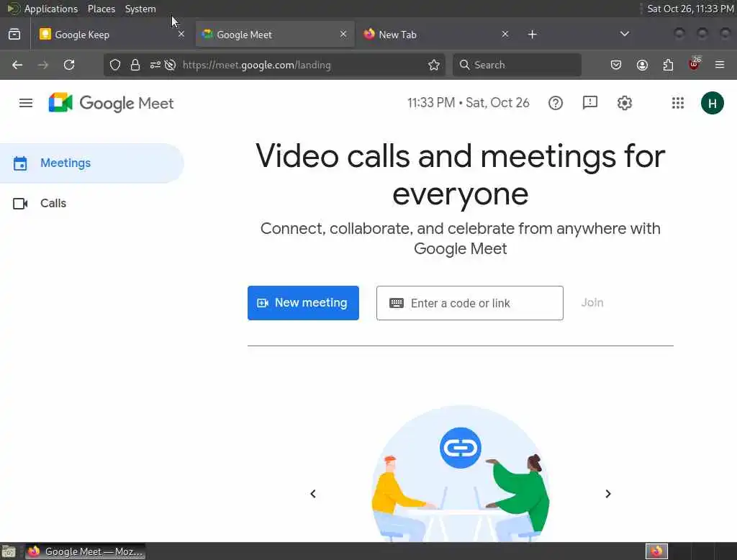Click the browser Search box

tap(517, 65)
